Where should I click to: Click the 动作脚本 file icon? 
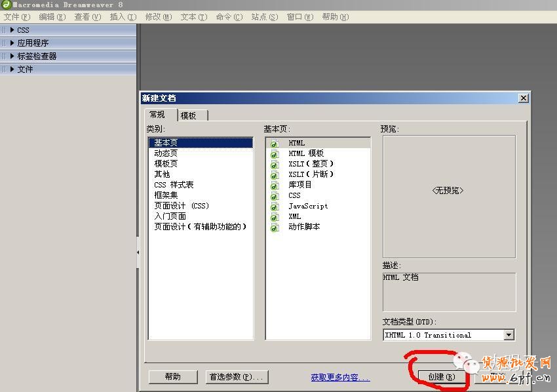274,227
